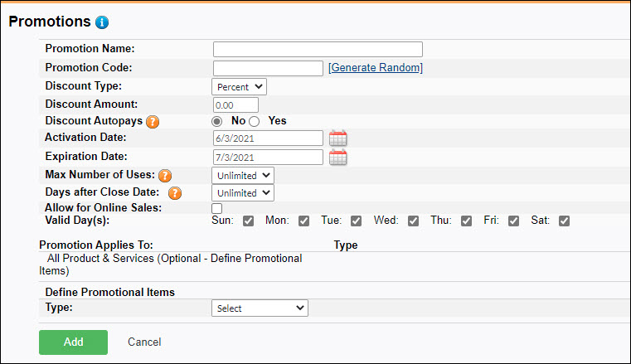Open Days after Close Date dropdown

tap(243, 193)
